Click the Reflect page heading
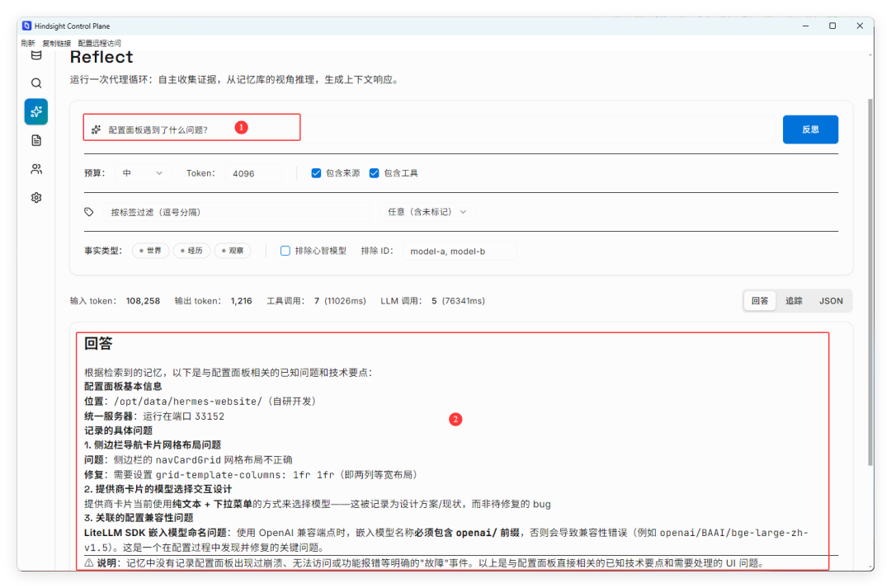891x588 pixels. pos(101,57)
